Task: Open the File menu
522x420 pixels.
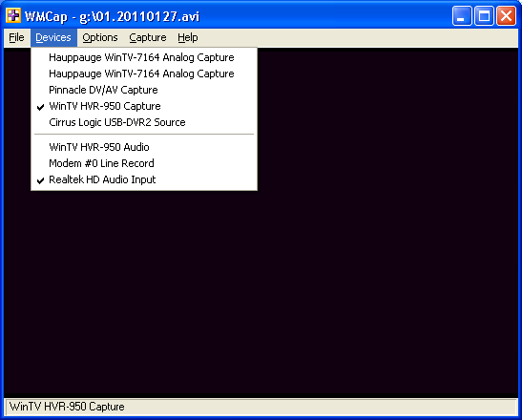Action: pyautogui.click(x=16, y=37)
